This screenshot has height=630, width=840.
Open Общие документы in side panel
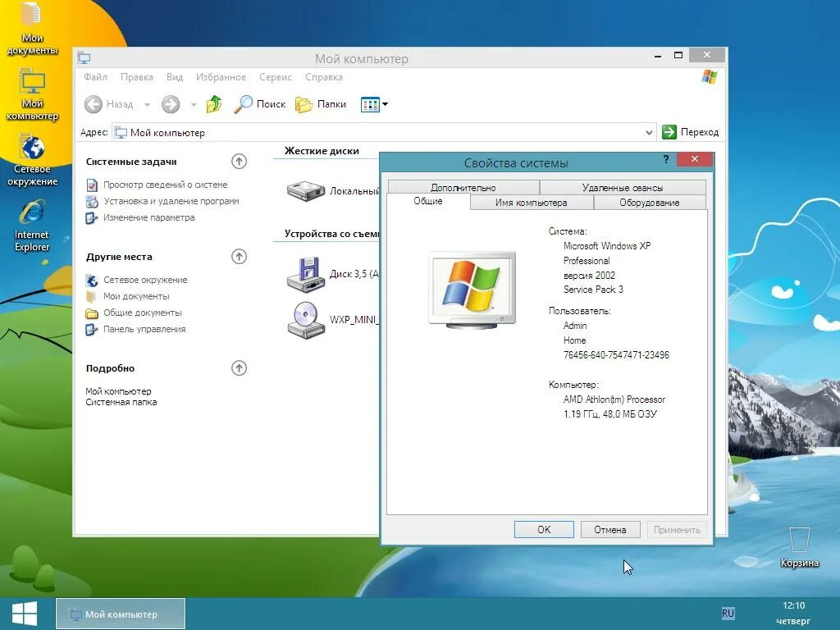142,313
